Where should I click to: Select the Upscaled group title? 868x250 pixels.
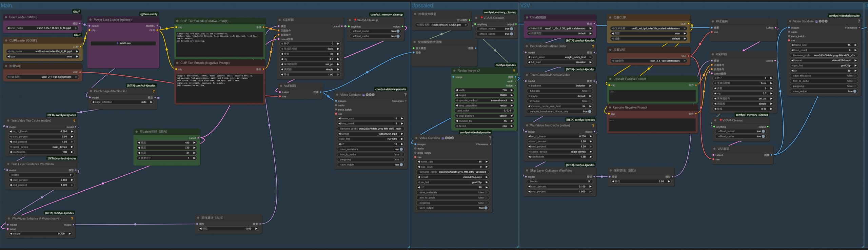tap(422, 6)
